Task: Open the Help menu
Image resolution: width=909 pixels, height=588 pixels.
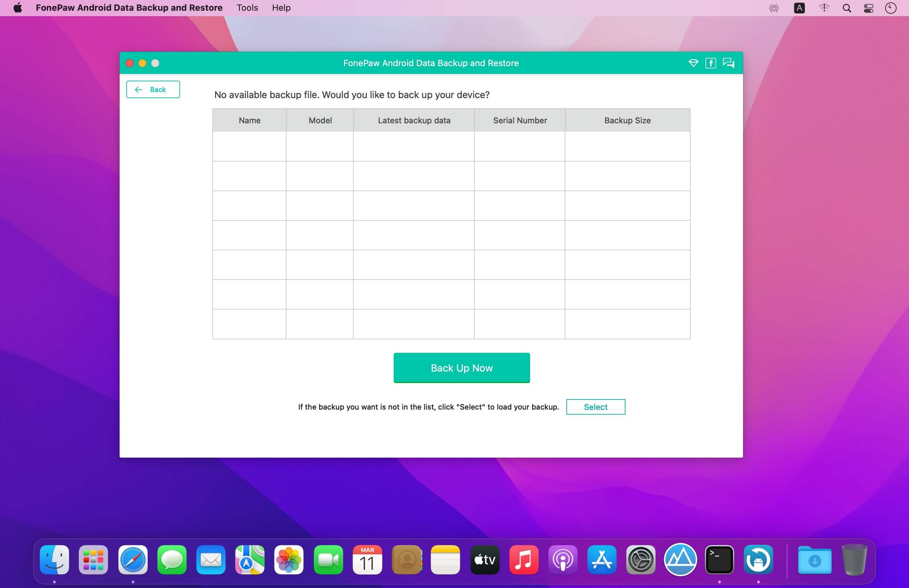Action: tap(281, 8)
